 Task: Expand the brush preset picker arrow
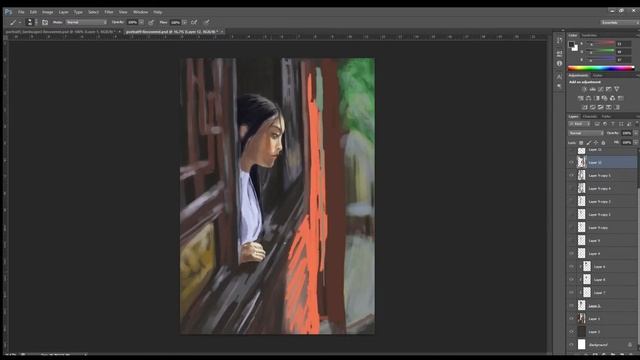pyautogui.click(x=36, y=22)
